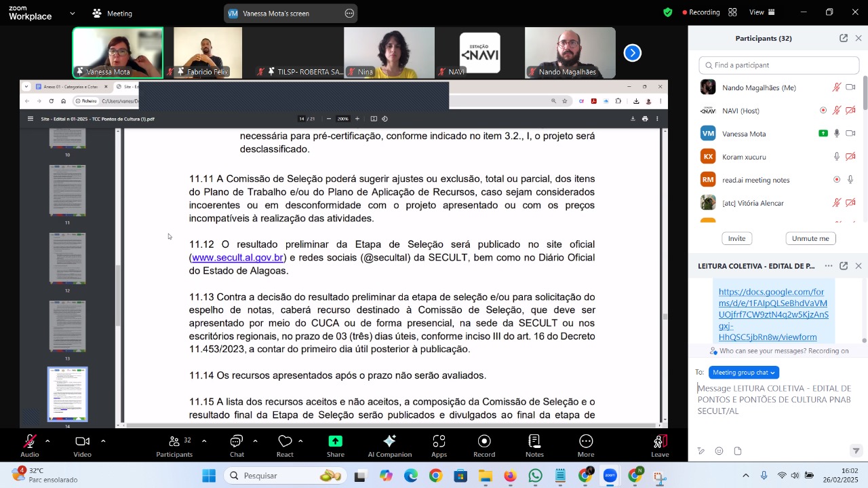The height and width of the screenshot is (488, 868).
Task: Open the More menu in toolbar
Action: pos(586,446)
